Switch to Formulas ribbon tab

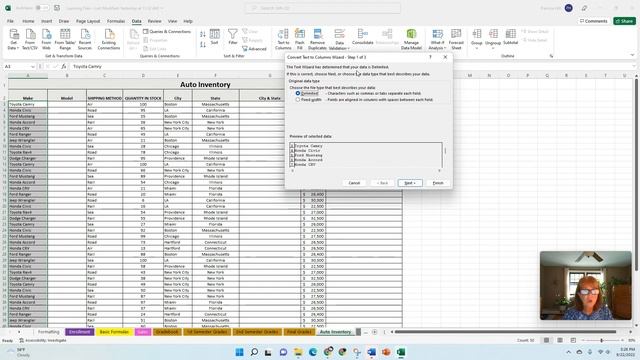pos(116,21)
